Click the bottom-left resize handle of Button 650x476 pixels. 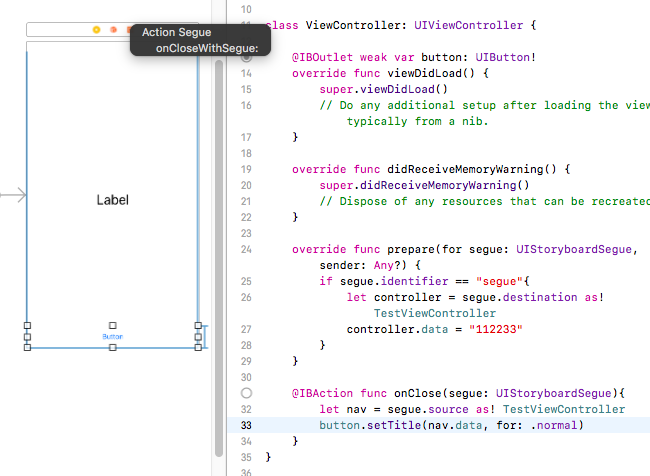tap(28, 347)
